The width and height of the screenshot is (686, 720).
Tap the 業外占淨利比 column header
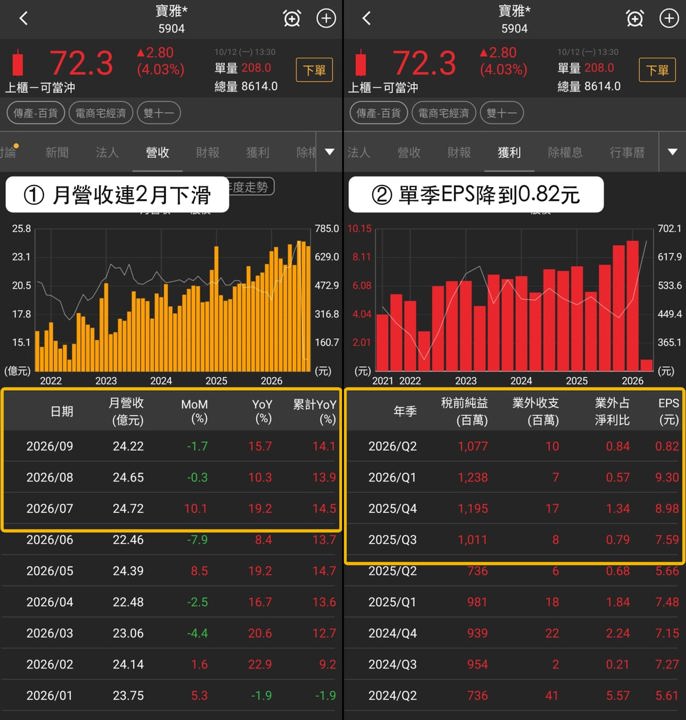[612, 411]
